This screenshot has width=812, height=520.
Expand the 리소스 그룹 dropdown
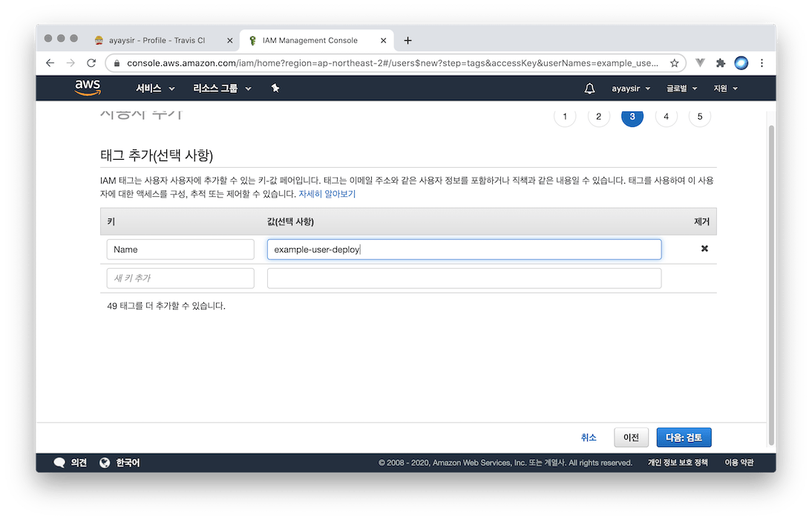click(222, 88)
